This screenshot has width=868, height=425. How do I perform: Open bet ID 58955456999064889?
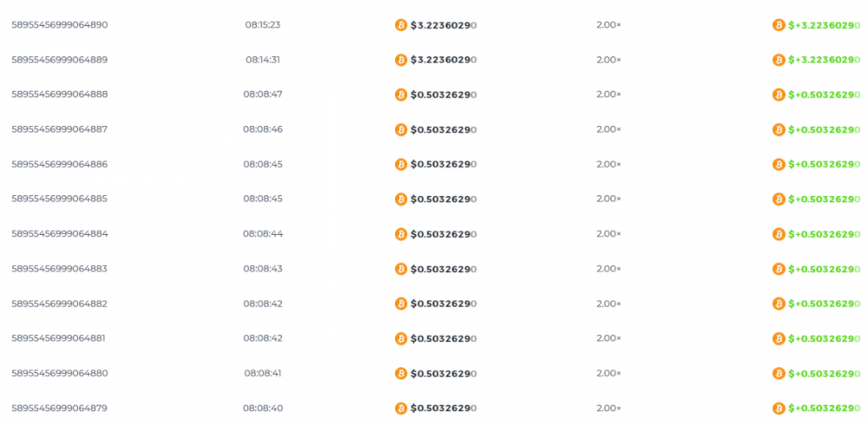point(60,60)
